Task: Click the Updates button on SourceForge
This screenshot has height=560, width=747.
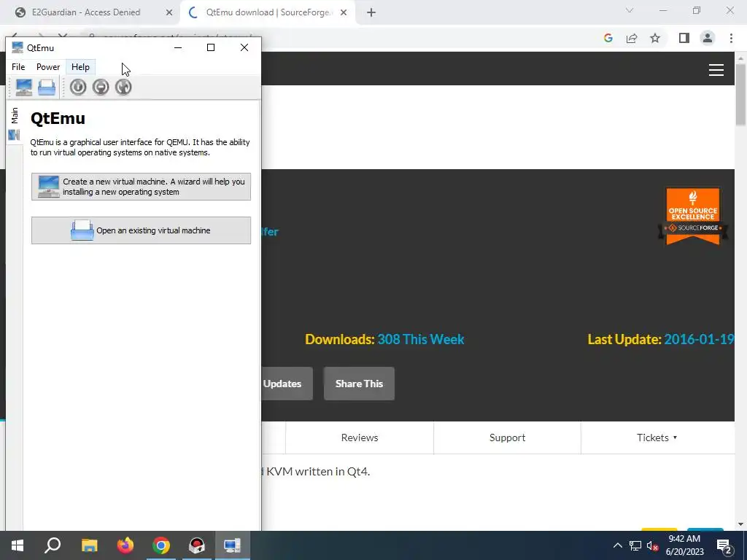Action: pyautogui.click(x=286, y=384)
